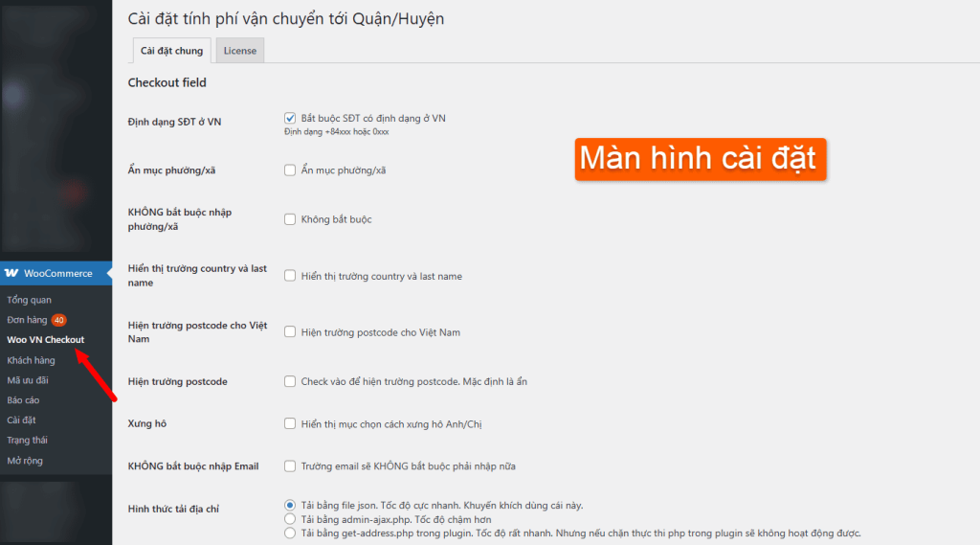The height and width of the screenshot is (545, 980).
Task: Choose Tải bằng get-address.php radio option
Action: tap(290, 533)
